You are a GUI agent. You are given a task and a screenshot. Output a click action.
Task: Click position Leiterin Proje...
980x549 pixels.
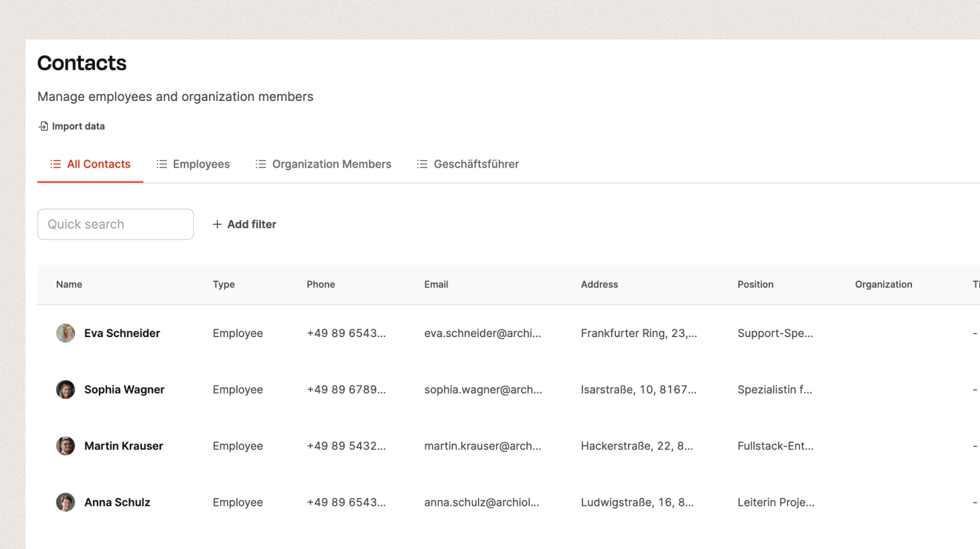pos(776,503)
